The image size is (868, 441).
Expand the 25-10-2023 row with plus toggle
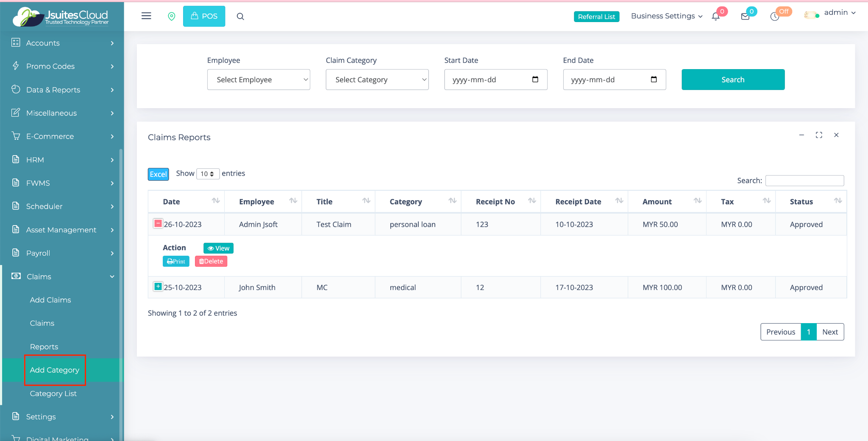[158, 287]
